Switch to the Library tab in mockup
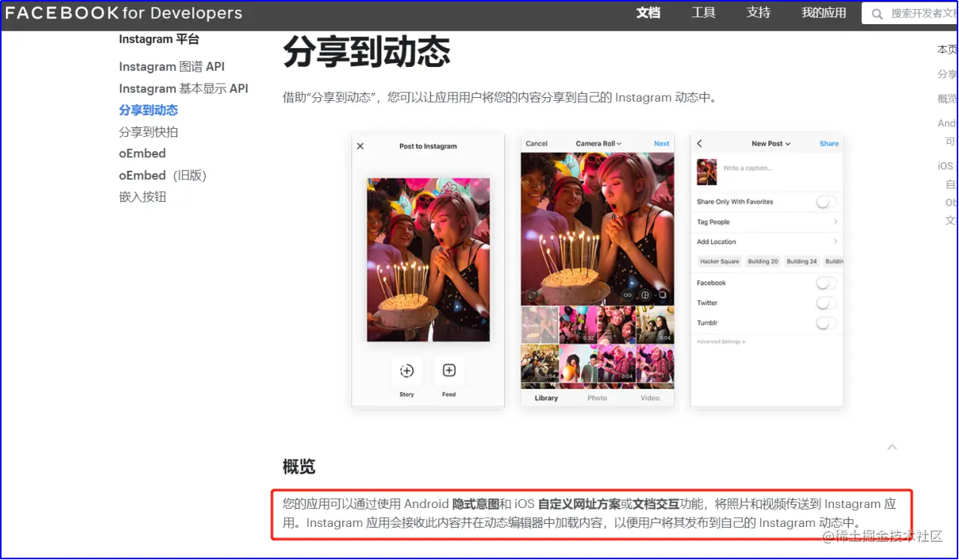959x560 pixels. pos(546,397)
